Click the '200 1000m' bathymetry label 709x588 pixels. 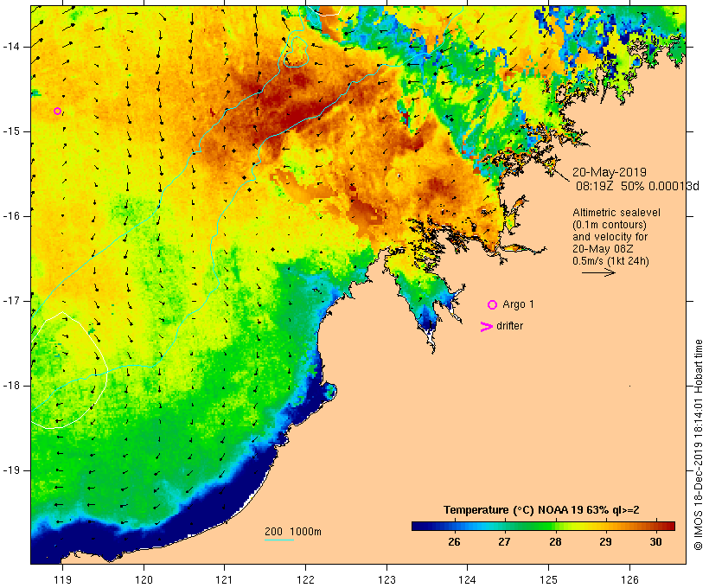293,532
